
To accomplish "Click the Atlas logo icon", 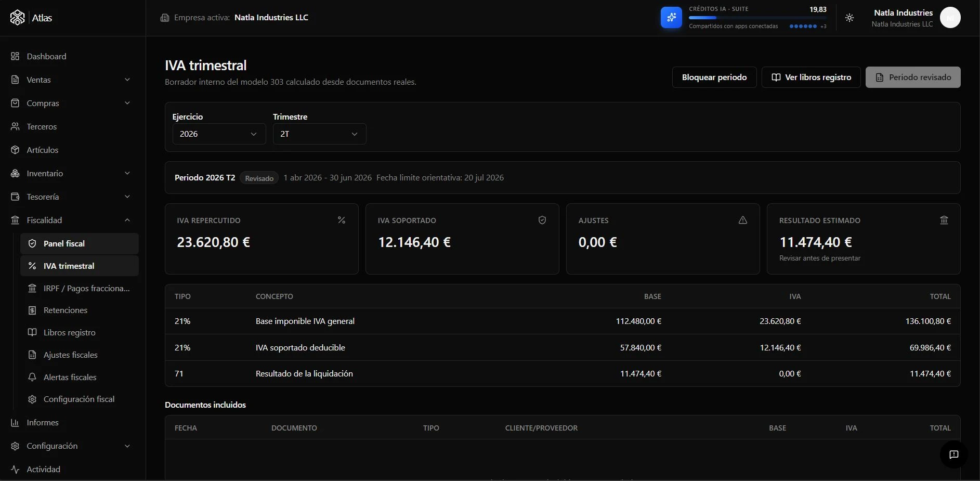I will coord(17,18).
